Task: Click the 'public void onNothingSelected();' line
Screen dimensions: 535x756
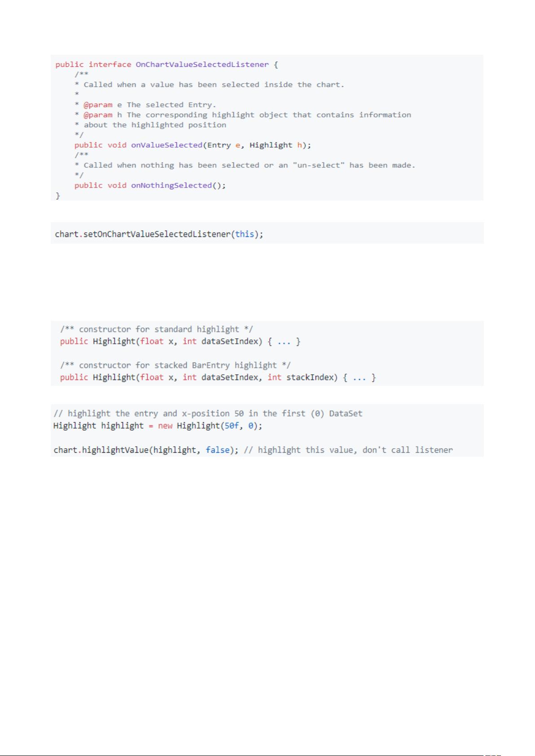Action: click(x=150, y=185)
